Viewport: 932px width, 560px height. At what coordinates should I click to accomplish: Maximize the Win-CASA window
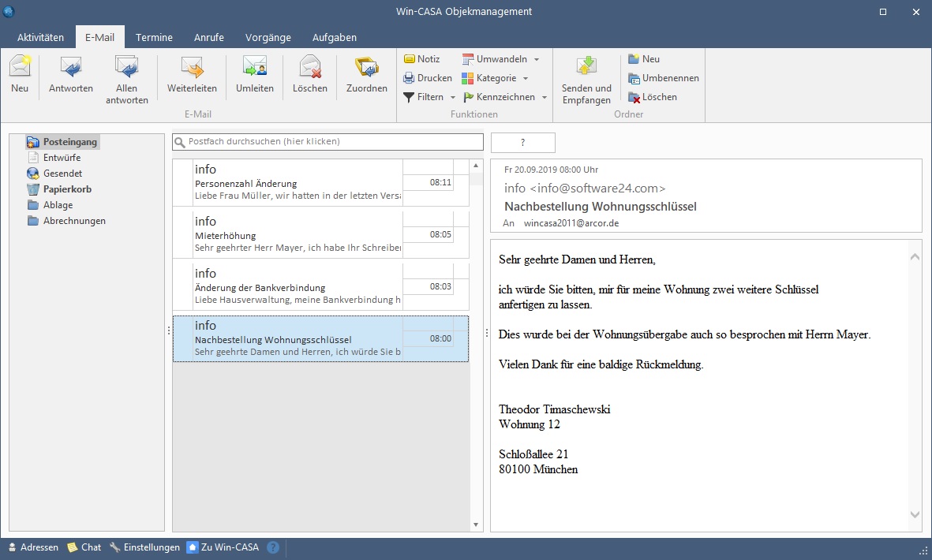(882, 12)
